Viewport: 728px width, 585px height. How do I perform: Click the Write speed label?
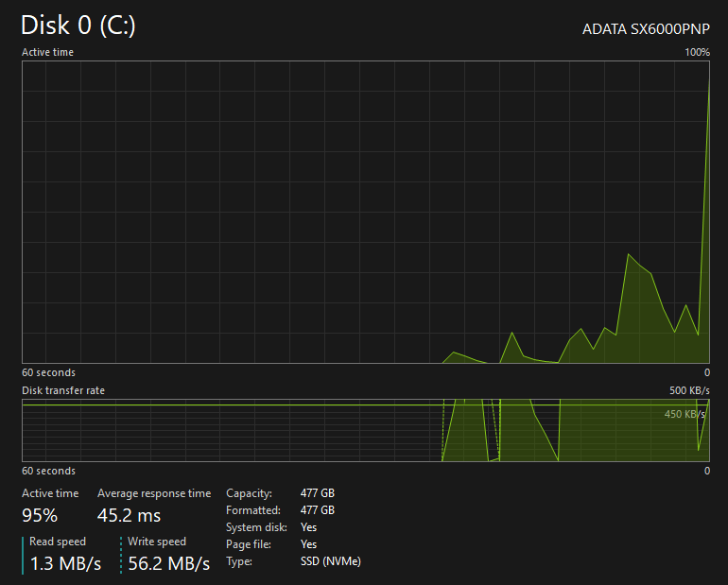point(157,542)
